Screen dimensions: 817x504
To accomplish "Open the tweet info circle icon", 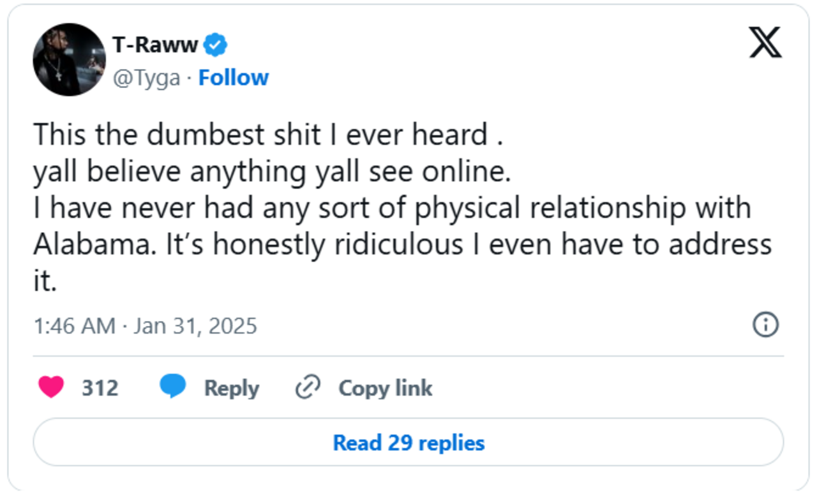I will pyautogui.click(x=765, y=325).
